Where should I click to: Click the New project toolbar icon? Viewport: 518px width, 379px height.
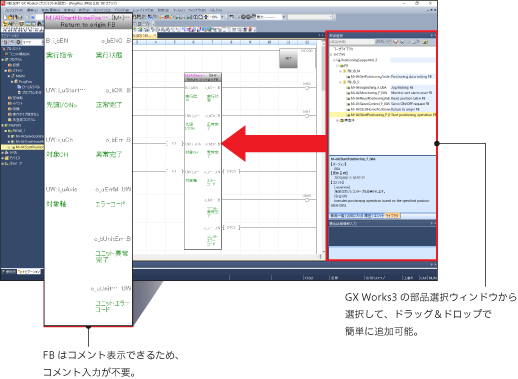pyautogui.click(x=6, y=17)
